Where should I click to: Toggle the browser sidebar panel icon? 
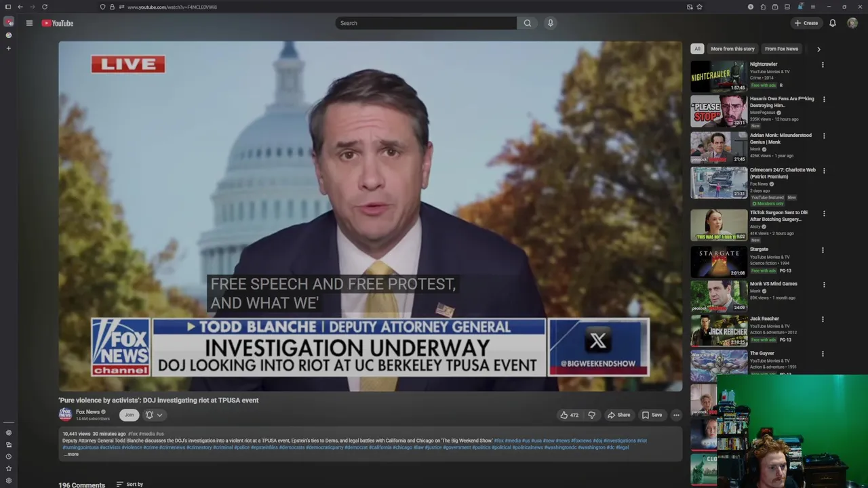pos(8,7)
